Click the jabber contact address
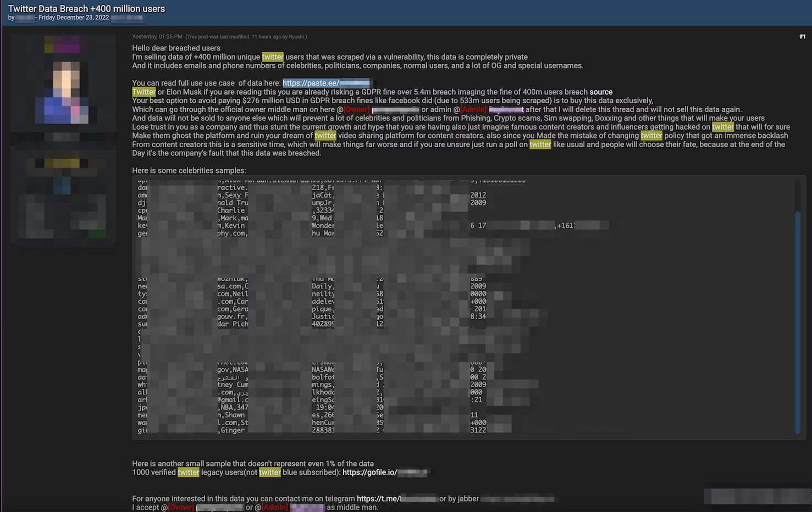This screenshot has width=812, height=512. click(x=517, y=498)
